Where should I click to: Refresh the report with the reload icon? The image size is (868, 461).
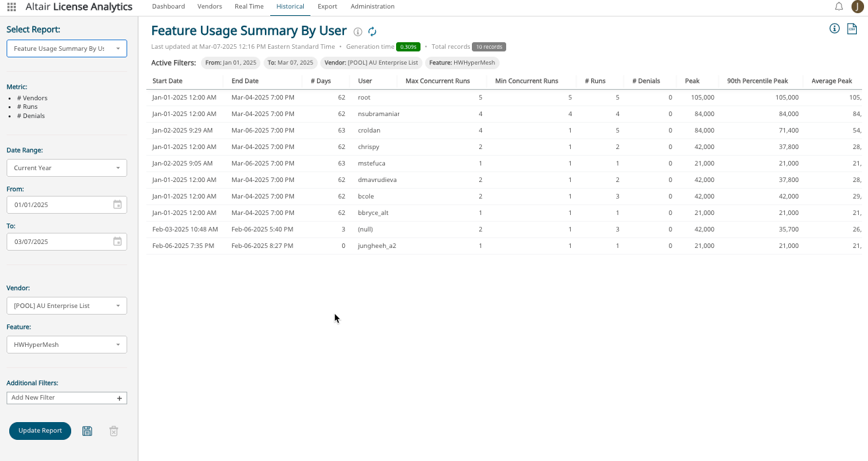coord(372,32)
